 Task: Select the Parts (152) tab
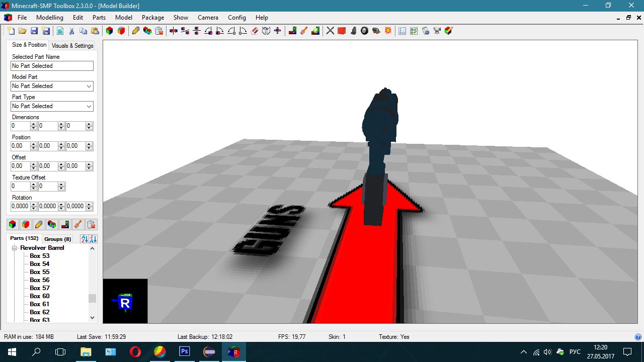[25, 238]
